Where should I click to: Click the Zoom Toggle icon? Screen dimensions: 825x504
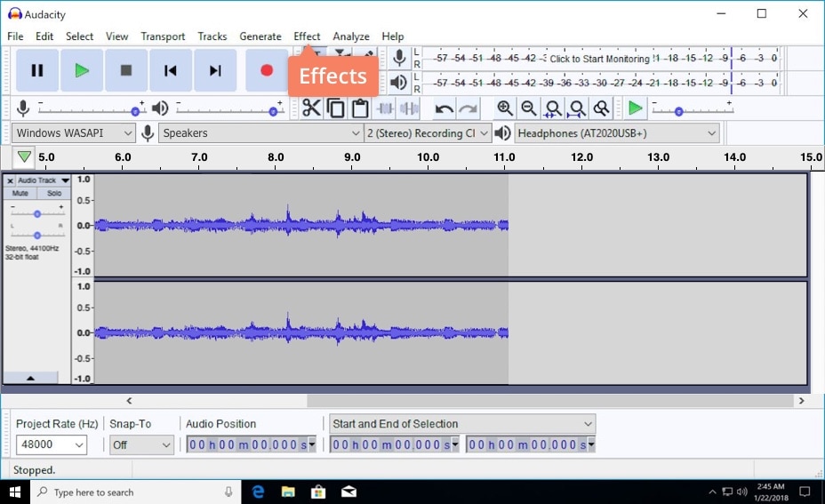click(601, 108)
